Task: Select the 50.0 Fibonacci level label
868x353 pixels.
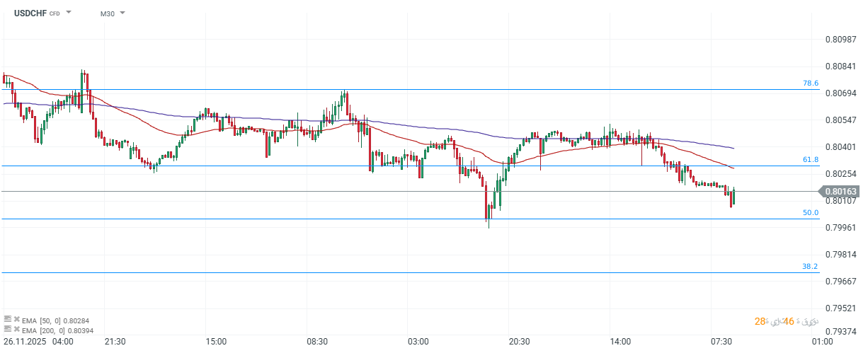Action: [x=810, y=213]
